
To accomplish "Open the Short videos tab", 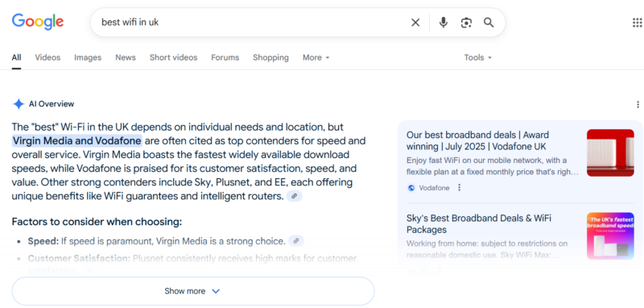I will point(173,57).
